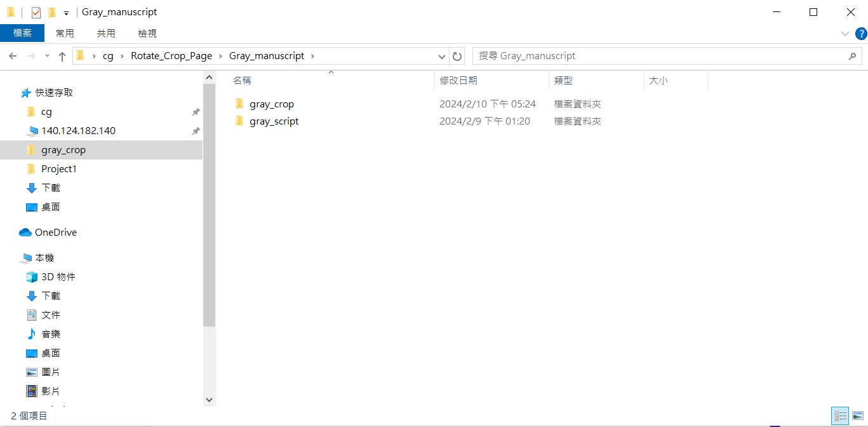This screenshot has width=868, height=427.
Task: Switch to details view in status bar
Action: tap(839, 416)
